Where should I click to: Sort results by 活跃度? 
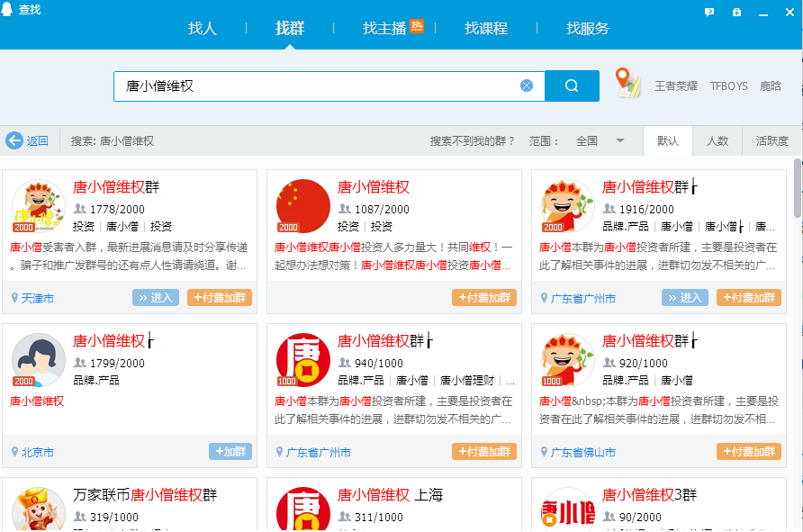pos(771,140)
